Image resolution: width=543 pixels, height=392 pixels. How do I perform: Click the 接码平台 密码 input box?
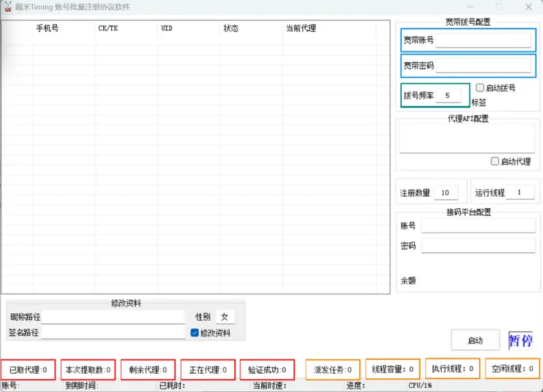tap(479, 245)
